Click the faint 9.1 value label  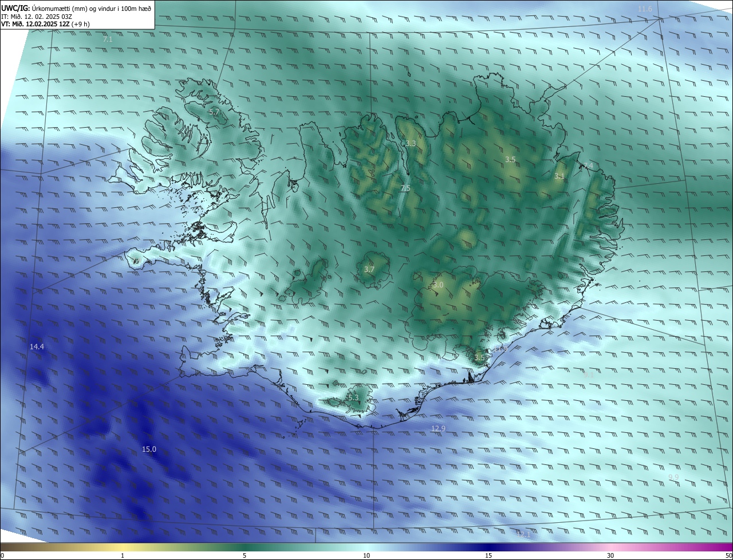[588, 374]
